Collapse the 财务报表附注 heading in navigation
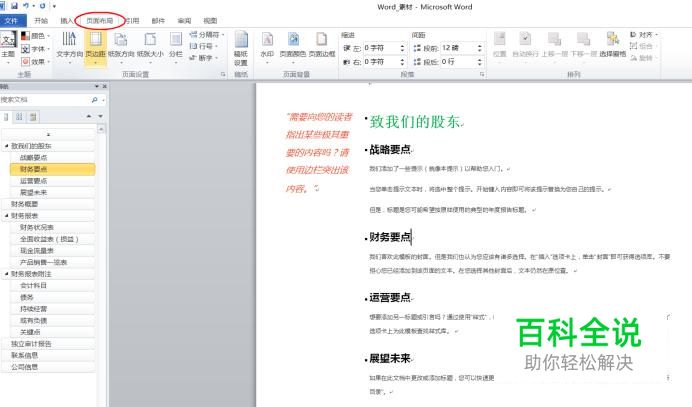692x407 pixels. [6, 274]
